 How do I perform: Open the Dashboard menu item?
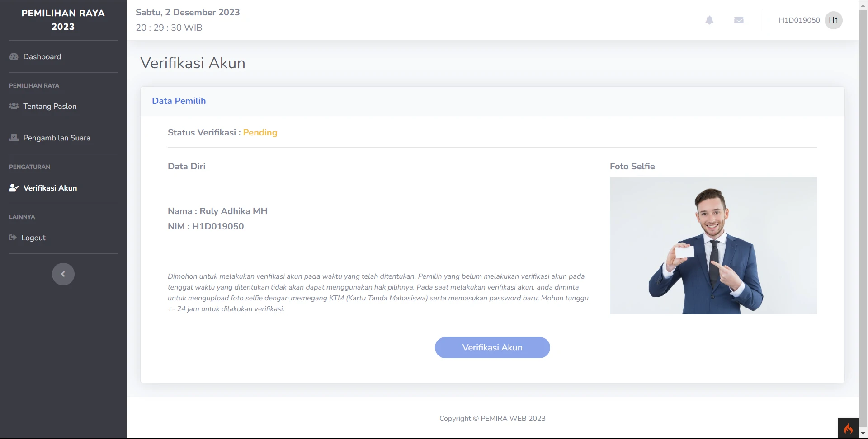point(42,56)
